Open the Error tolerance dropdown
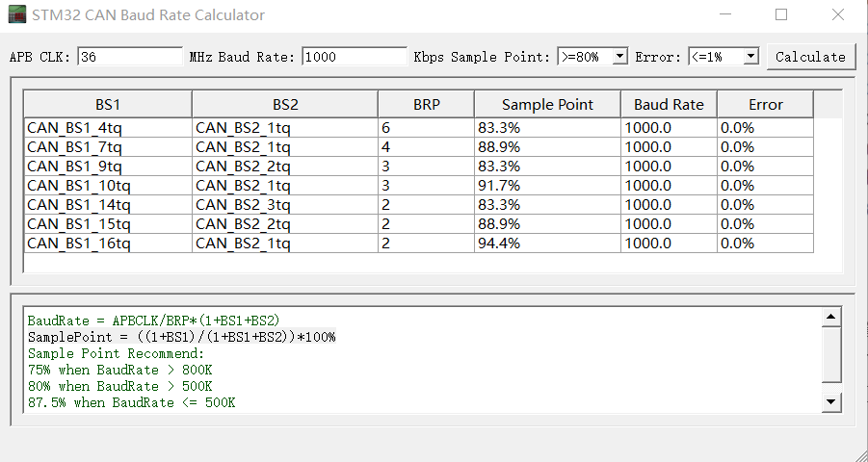The image size is (868, 462). pyautogui.click(x=723, y=57)
